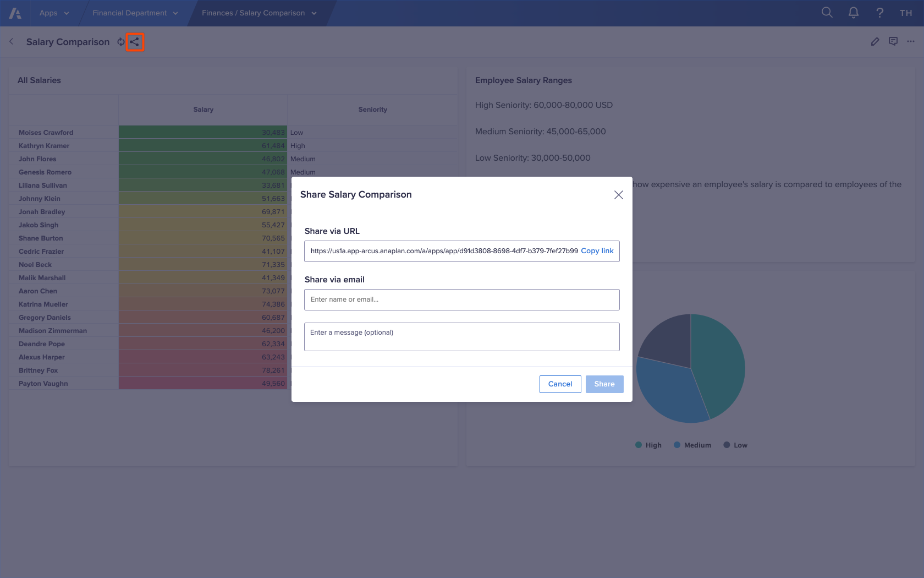Expand the Apps dropdown
924x578 pixels.
[54, 13]
